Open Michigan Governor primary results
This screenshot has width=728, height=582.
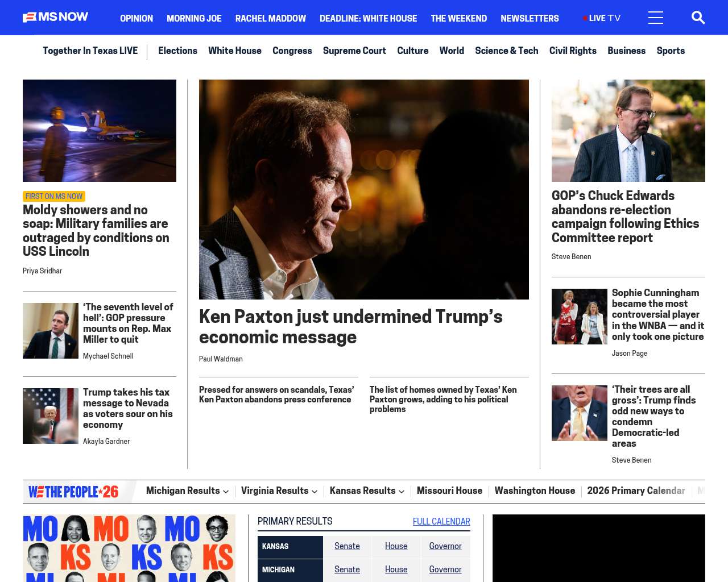click(445, 569)
